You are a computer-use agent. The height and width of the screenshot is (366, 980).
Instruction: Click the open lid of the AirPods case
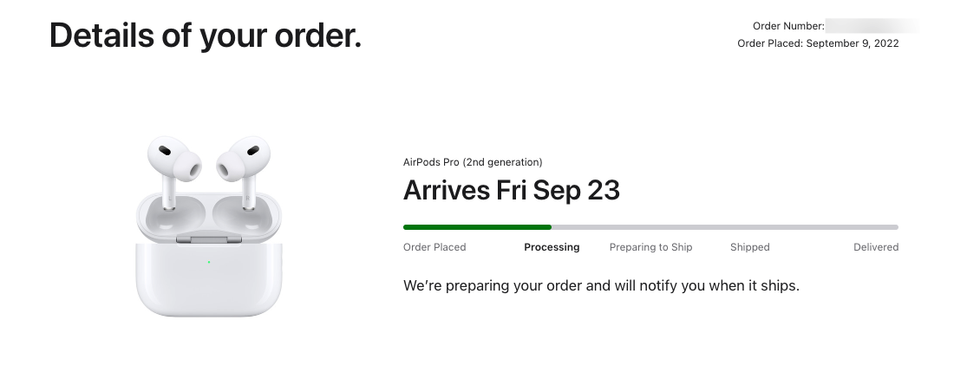pos(208,212)
